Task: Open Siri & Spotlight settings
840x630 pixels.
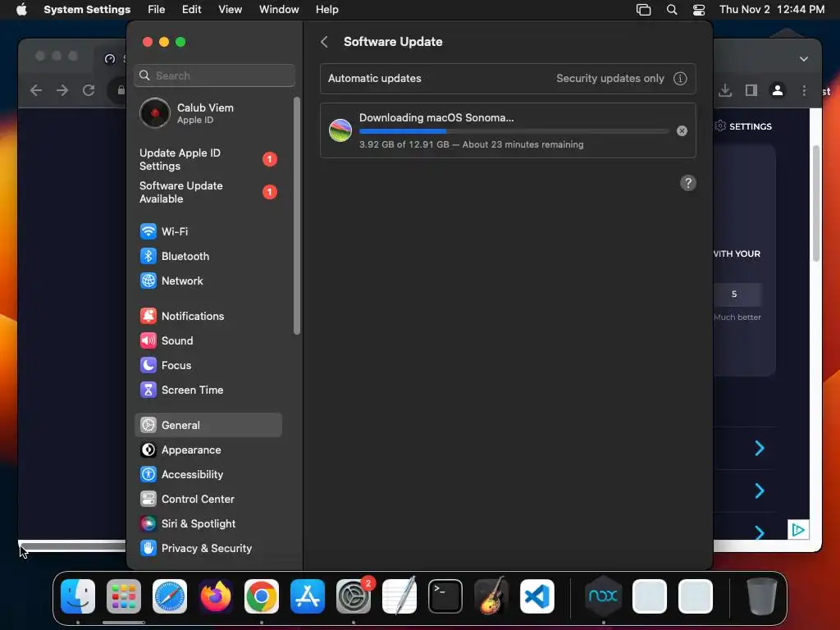Action: pyautogui.click(x=208, y=524)
